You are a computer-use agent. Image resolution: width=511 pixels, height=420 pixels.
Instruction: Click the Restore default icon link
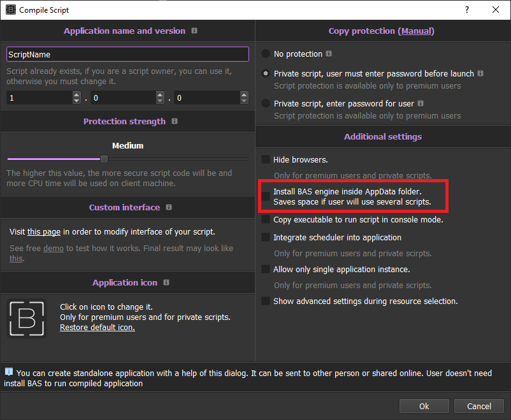pyautogui.click(x=97, y=328)
